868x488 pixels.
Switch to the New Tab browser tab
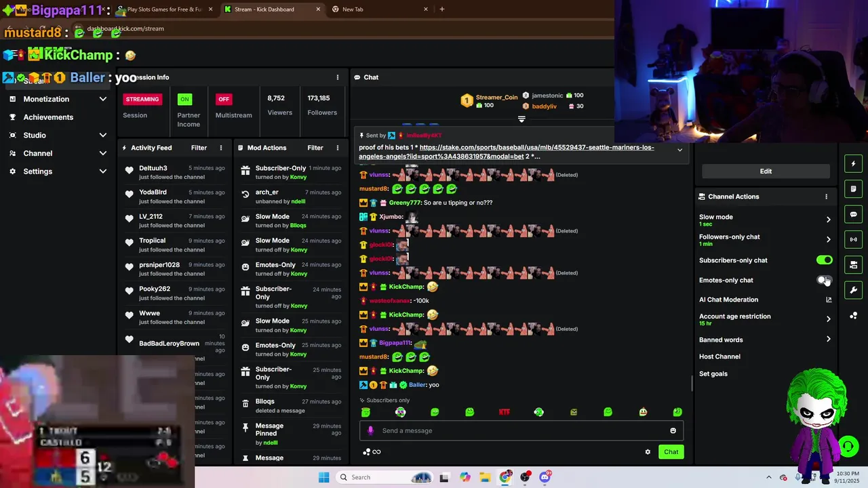[x=380, y=9]
